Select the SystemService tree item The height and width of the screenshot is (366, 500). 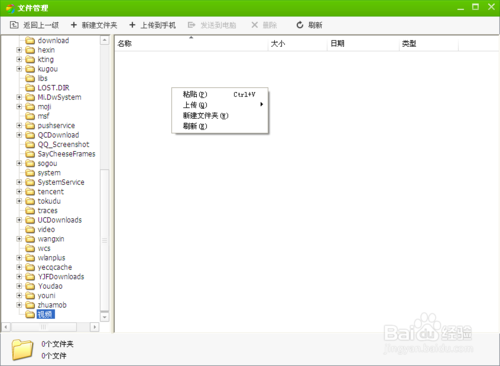[x=61, y=182]
